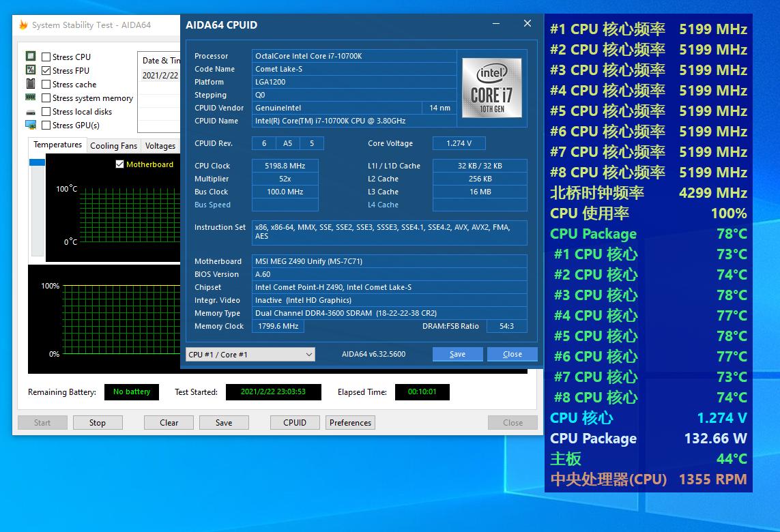Enable the Stress CPU checkbox
This screenshot has width=780, height=532.
pyautogui.click(x=46, y=57)
